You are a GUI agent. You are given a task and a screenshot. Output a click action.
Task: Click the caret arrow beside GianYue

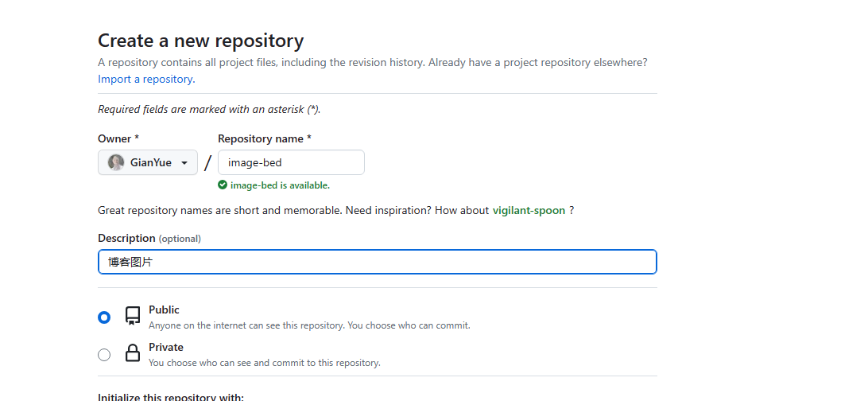click(x=184, y=163)
